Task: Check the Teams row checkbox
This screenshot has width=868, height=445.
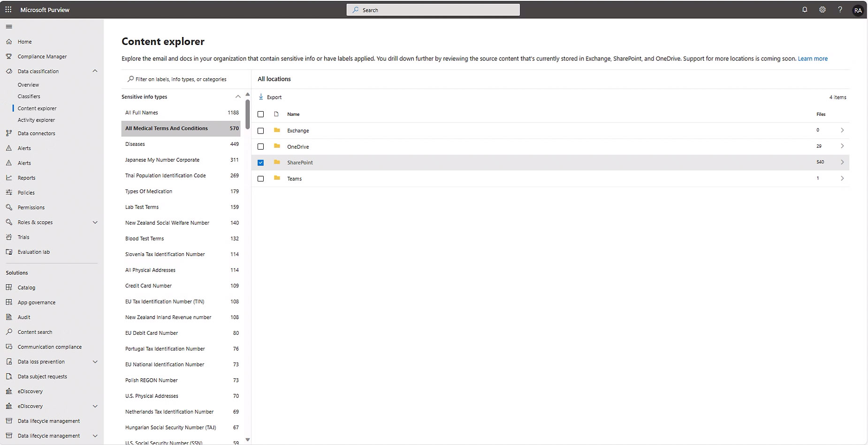Action: (261, 179)
